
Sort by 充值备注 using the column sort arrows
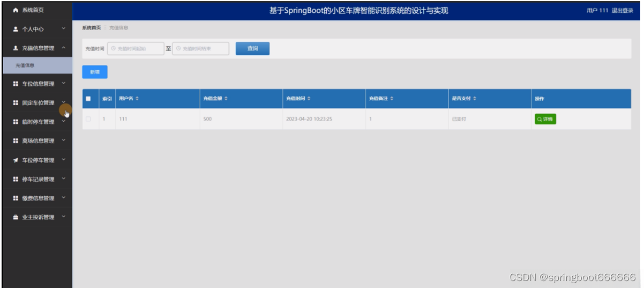point(392,99)
